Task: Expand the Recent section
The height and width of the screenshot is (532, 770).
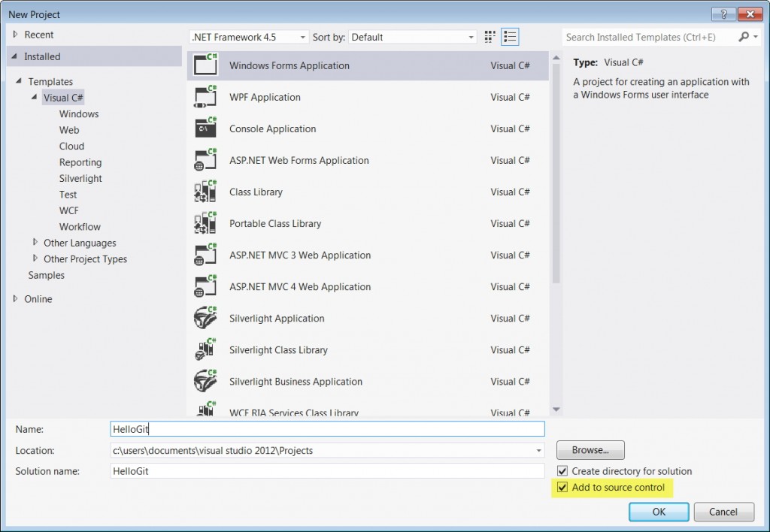Action: (15, 35)
